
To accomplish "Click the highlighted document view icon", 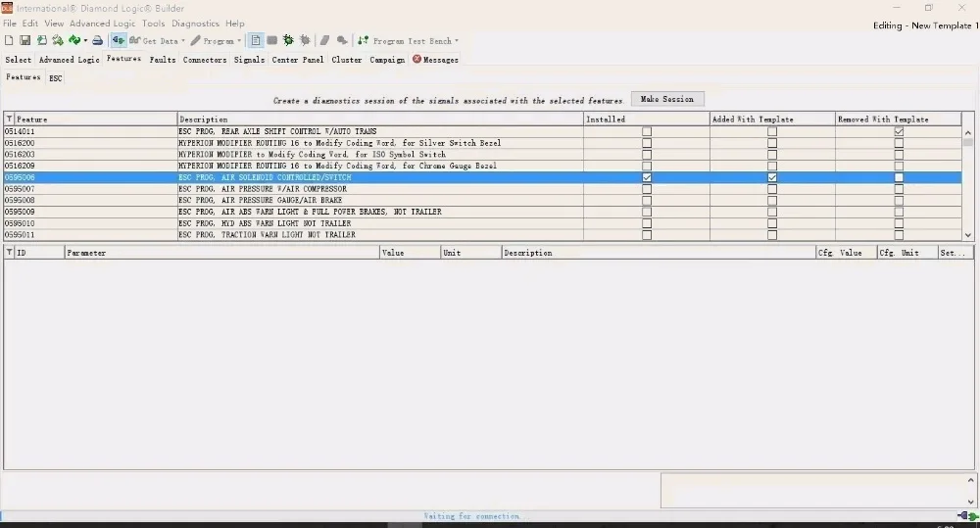I will pos(256,40).
